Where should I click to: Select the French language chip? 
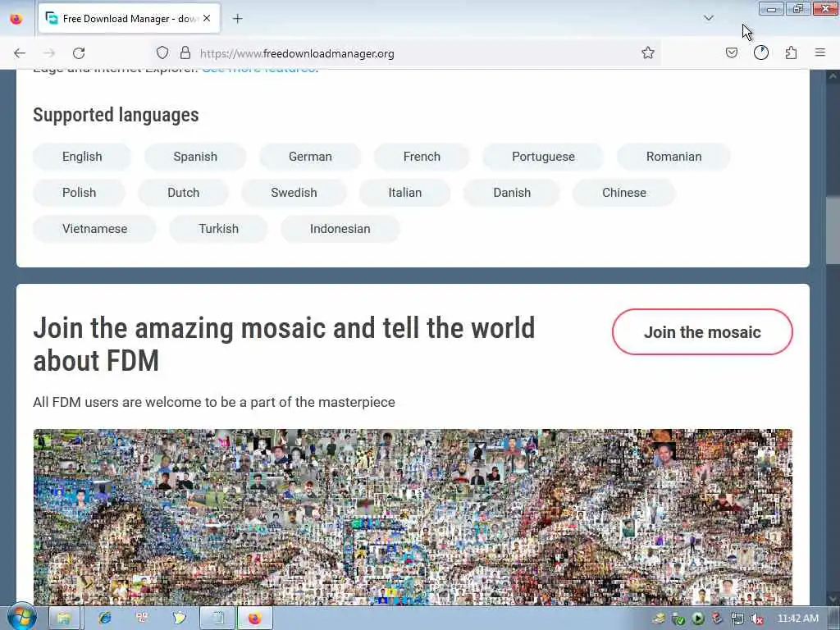422,157
